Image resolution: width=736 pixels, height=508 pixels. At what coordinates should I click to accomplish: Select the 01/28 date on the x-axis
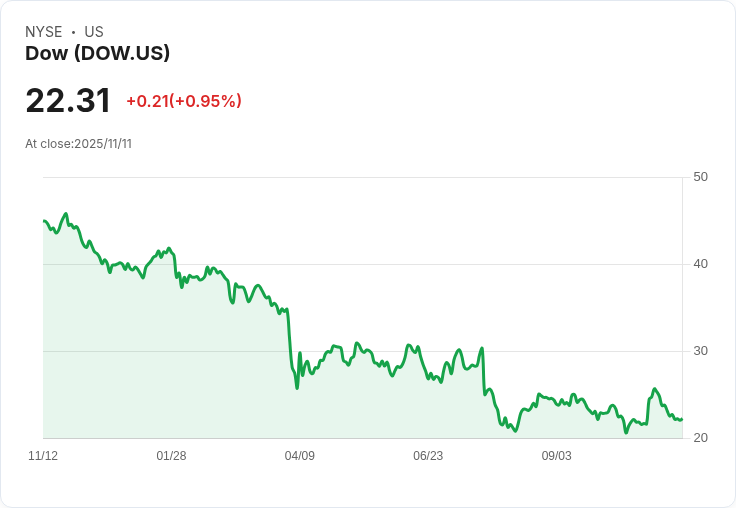tap(171, 456)
